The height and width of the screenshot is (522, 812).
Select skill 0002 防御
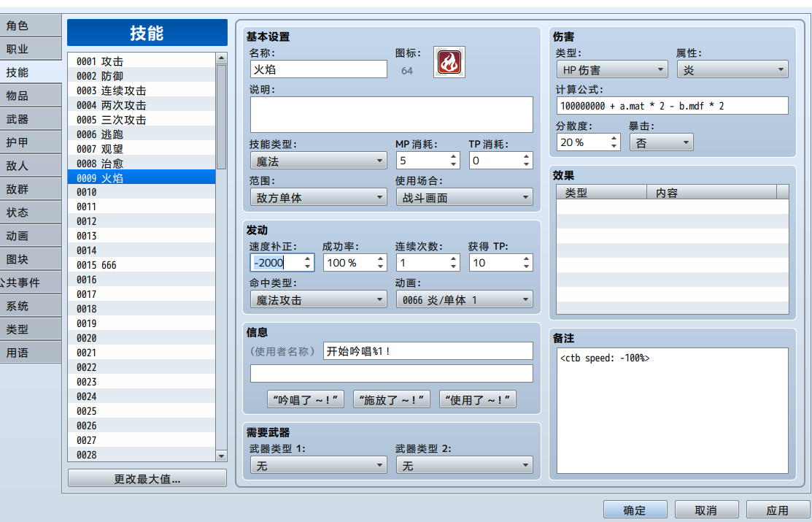click(x=142, y=76)
